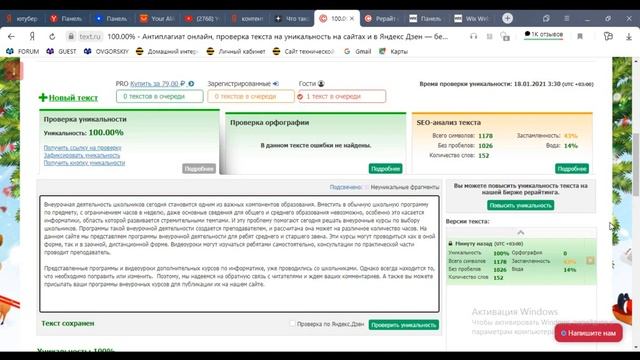Switch to the Что так browser tab
640x360 pixels.
pos(292,18)
